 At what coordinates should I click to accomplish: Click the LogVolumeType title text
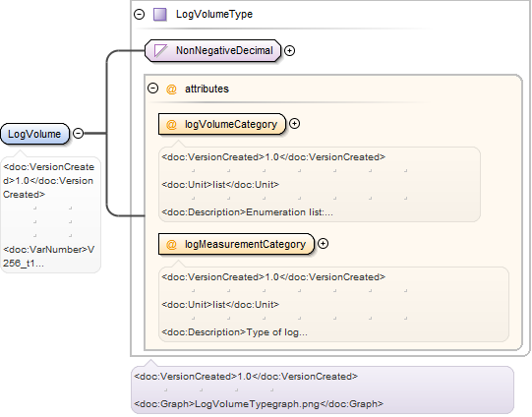pos(214,14)
